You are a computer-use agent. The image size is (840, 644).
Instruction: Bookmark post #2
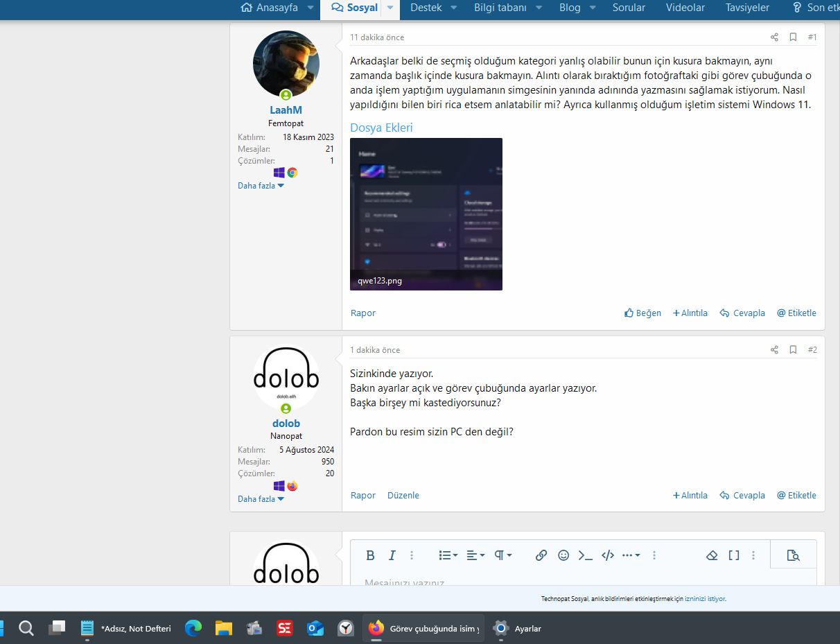click(793, 350)
